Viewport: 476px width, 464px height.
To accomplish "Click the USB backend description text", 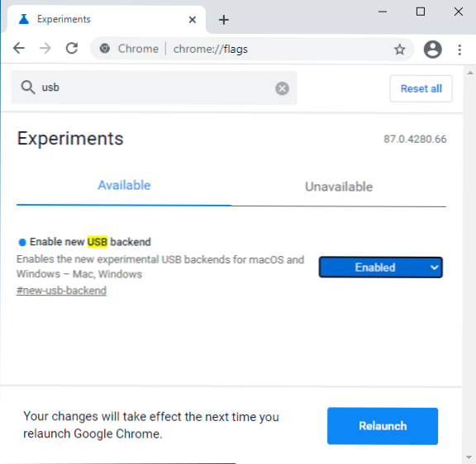I will [x=160, y=267].
